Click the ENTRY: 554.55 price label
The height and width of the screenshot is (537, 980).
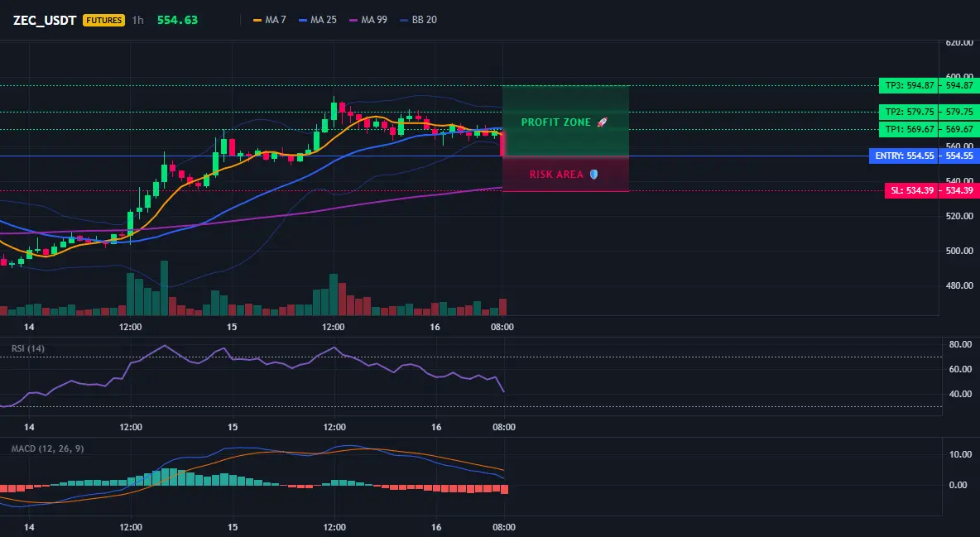[904, 156]
